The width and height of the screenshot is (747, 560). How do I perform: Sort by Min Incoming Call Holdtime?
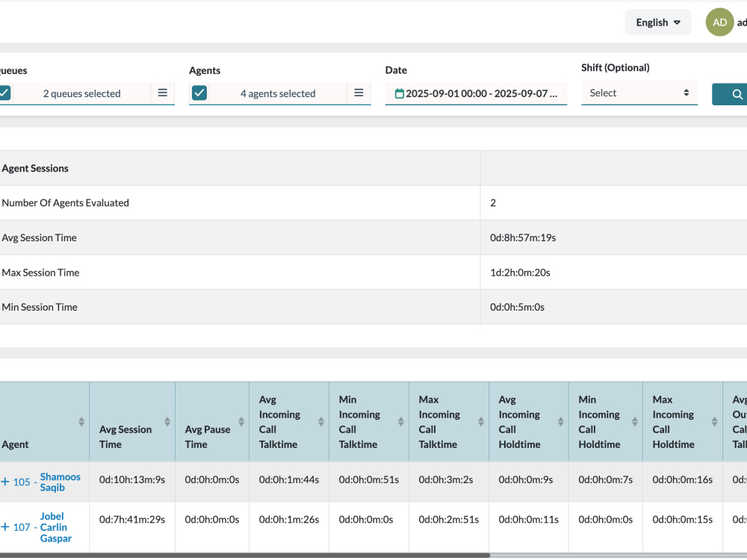(634, 421)
